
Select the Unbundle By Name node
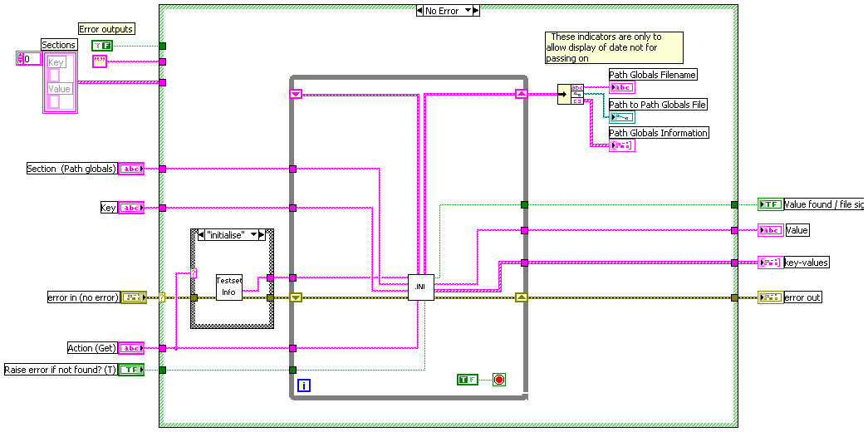tap(570, 94)
